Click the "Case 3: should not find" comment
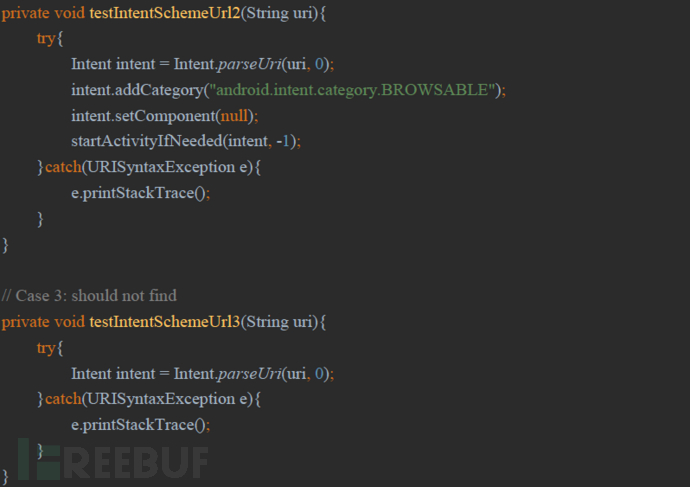Viewport: 690px width, 487px height. pyautogui.click(x=89, y=295)
